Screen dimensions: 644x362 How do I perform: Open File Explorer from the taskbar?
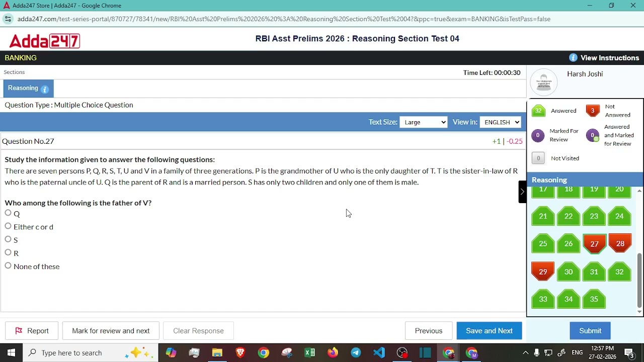(217, 353)
